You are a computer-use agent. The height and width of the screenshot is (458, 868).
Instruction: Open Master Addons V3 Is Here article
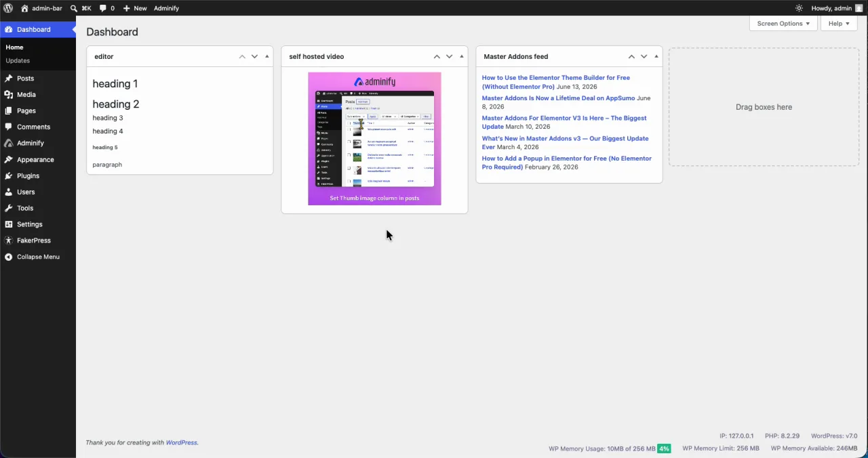pyautogui.click(x=564, y=122)
